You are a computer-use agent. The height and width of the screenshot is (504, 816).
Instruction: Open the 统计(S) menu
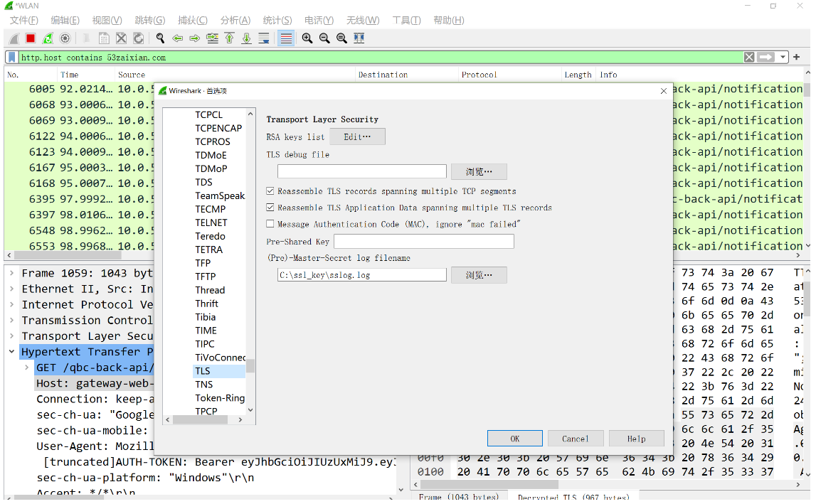tap(277, 21)
